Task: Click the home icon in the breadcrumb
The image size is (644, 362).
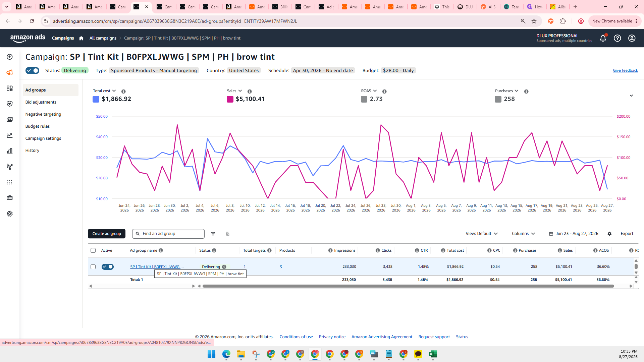Action: [81, 38]
